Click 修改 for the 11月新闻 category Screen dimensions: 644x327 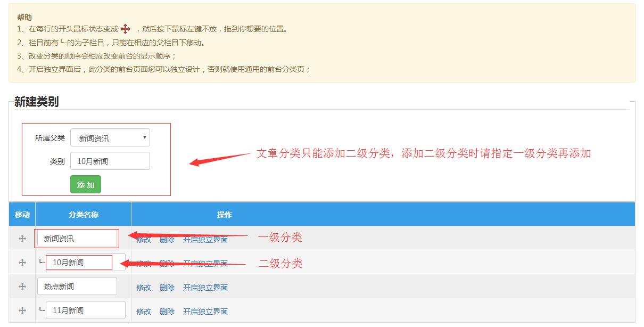144,312
